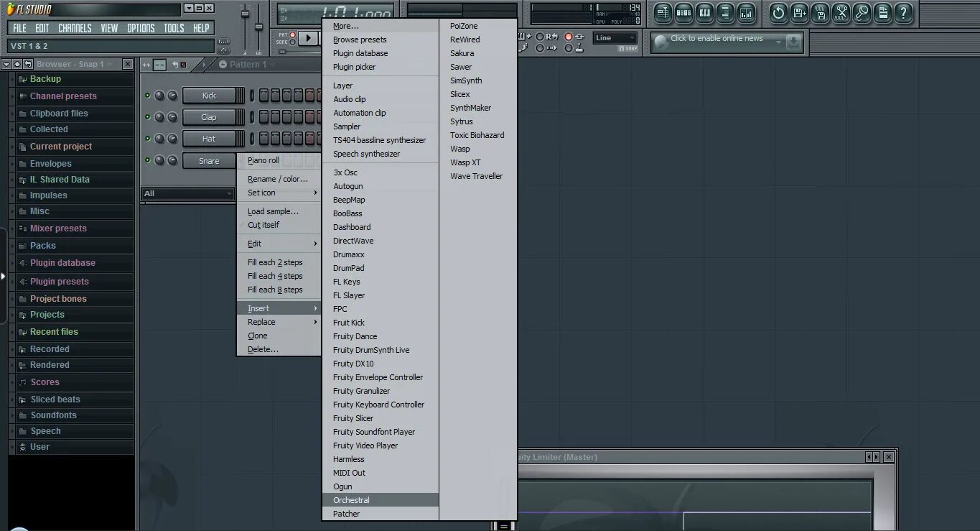Image resolution: width=980 pixels, height=531 pixels.
Task: Click the VST 1 & 2 hint bar
Action: click(x=111, y=46)
